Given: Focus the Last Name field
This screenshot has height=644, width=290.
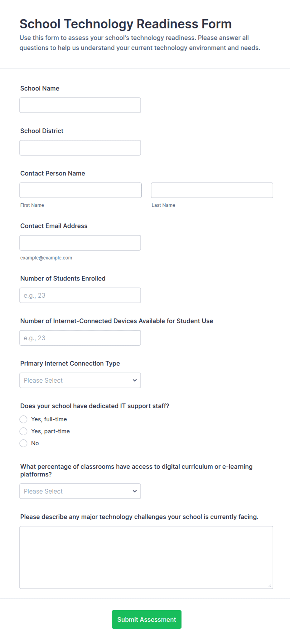Looking at the screenshot, I should pos(212,190).
